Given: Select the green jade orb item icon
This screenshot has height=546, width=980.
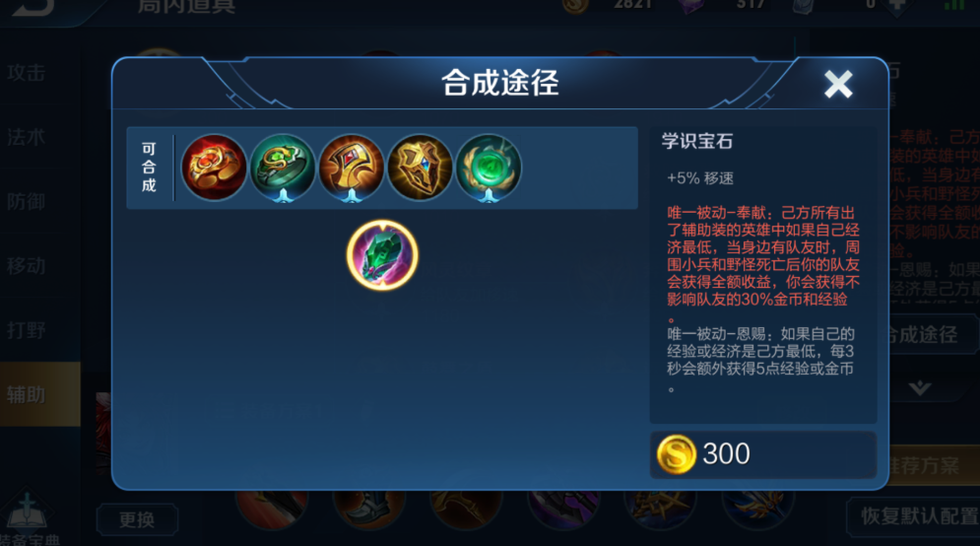Looking at the screenshot, I should tap(489, 168).
